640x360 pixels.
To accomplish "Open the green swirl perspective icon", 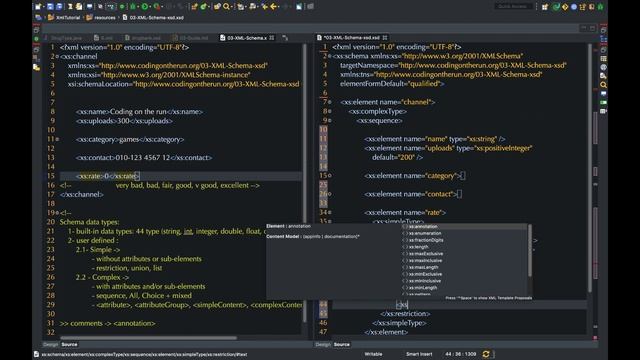I will pyautogui.click(x=556, y=7).
